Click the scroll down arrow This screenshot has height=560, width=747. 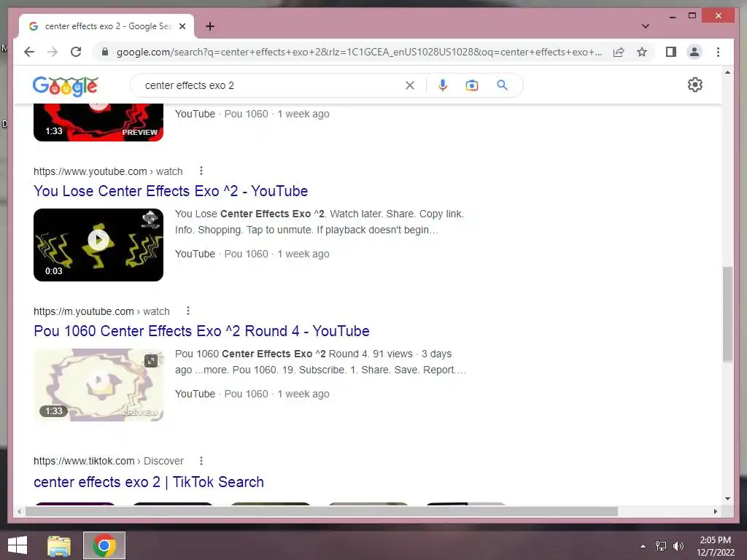(727, 499)
